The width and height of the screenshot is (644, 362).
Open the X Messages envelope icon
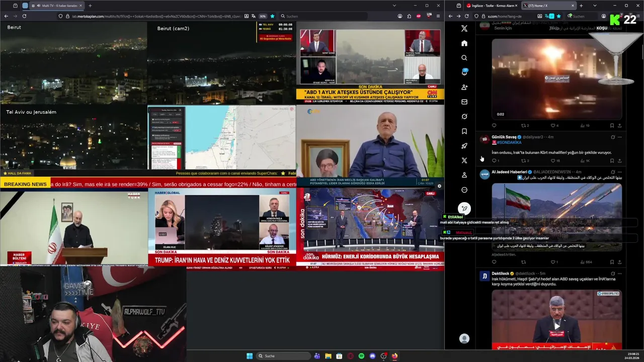(x=464, y=102)
